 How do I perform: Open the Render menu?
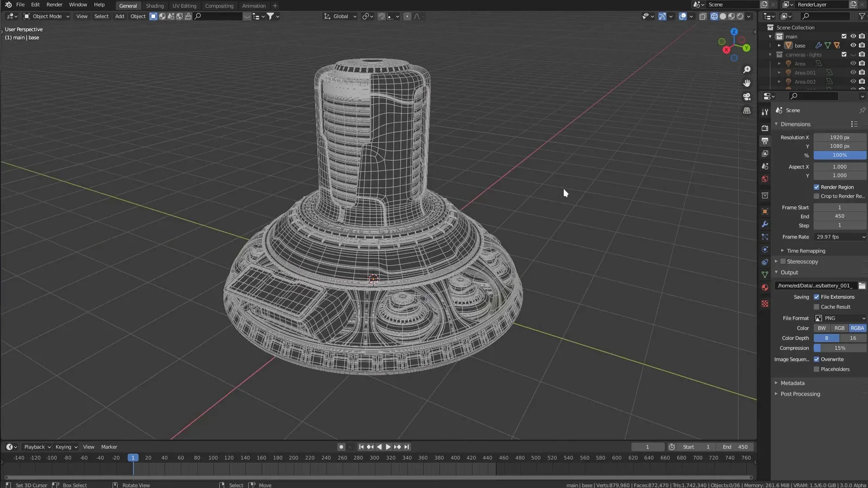(x=54, y=4)
